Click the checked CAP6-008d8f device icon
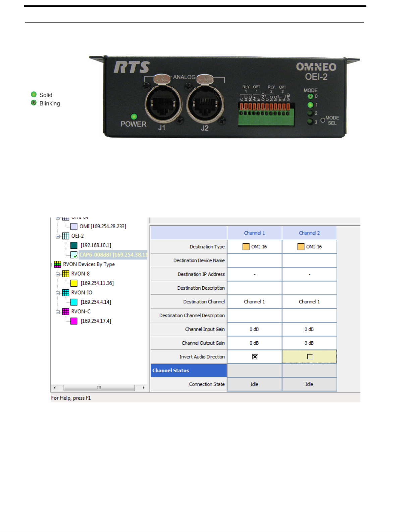The image size is (411, 532). (x=74, y=255)
